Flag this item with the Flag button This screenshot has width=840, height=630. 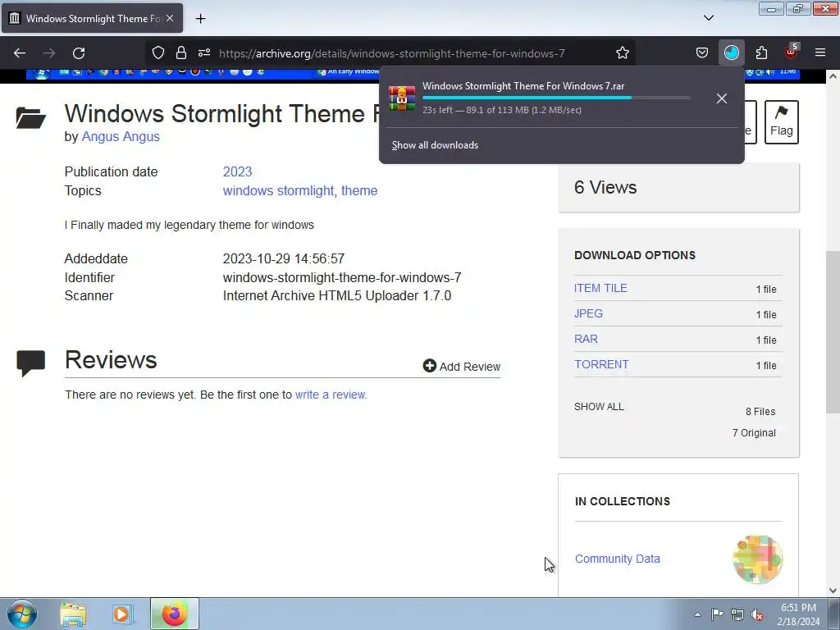pos(781,121)
